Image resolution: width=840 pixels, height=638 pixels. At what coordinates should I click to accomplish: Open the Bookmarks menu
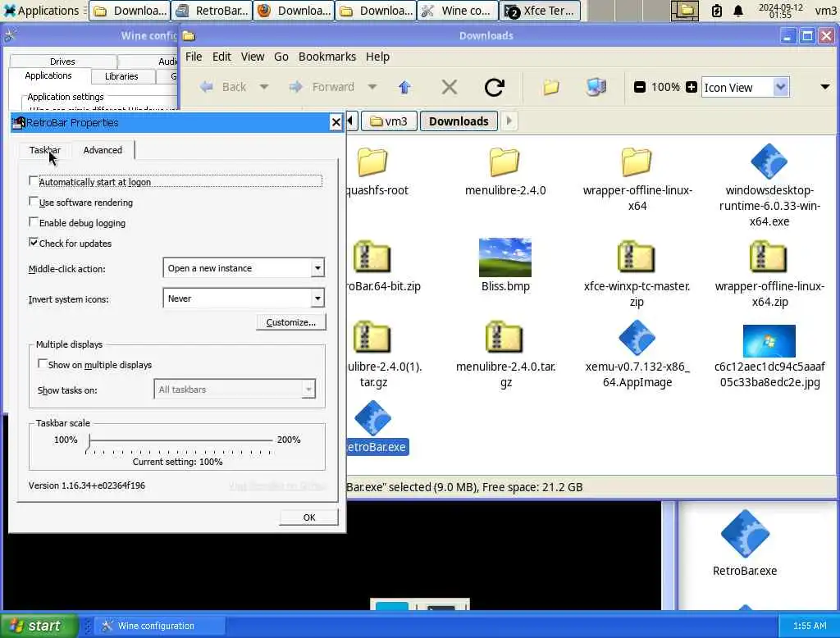pyautogui.click(x=326, y=57)
